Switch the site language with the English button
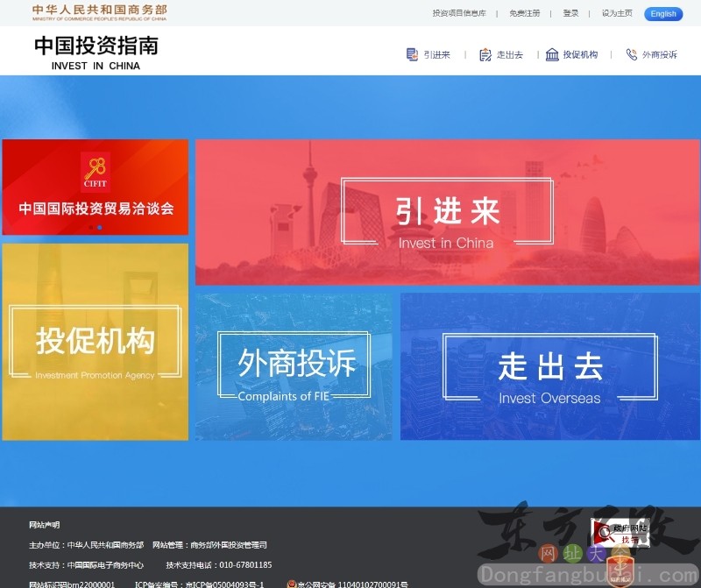 pos(662,14)
